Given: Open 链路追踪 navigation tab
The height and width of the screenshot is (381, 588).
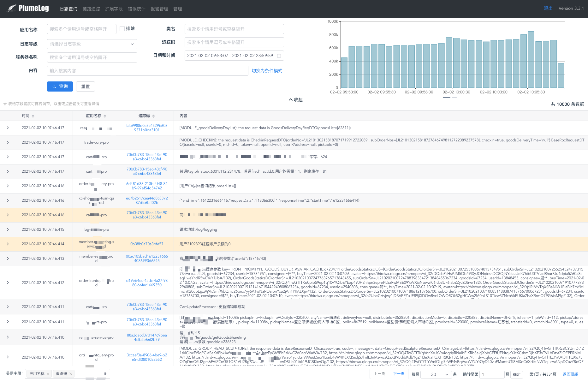Looking at the screenshot, I should (91, 9).
